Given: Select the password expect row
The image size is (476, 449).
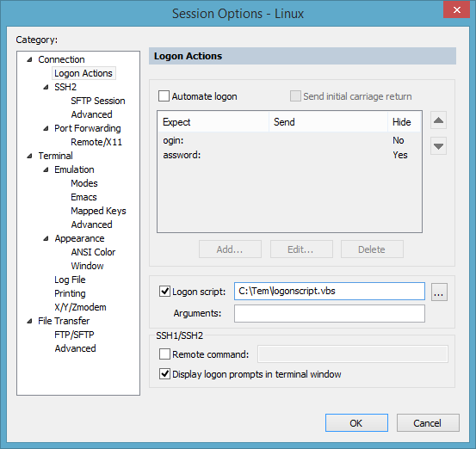Looking at the screenshot, I should tap(289, 155).
